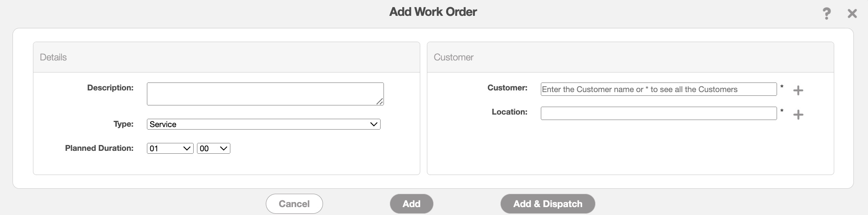Screen dimensions: 868x215
Task: Click the Add button
Action: [411, 204]
